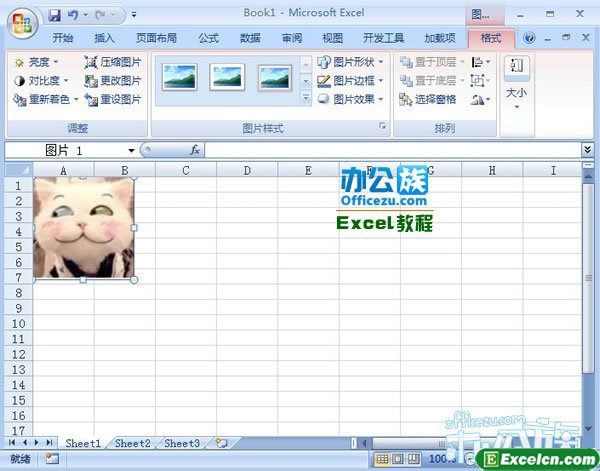The image size is (600, 471).
Task: Switch to Normal view icon
Action: [x=382, y=458]
